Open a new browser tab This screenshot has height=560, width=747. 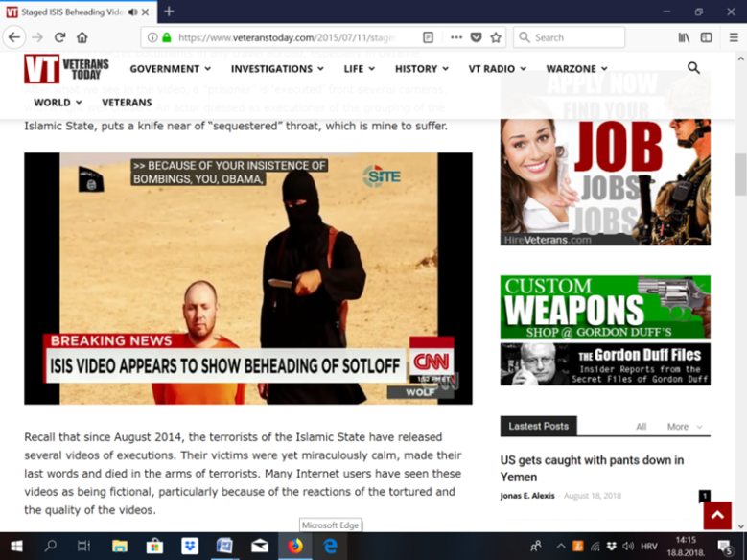169,12
